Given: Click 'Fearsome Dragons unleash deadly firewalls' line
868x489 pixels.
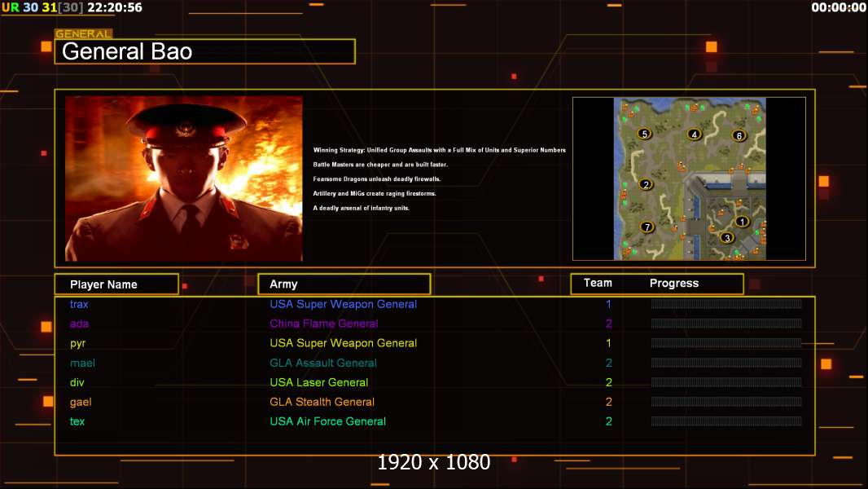Looking at the screenshot, I should [377, 178].
